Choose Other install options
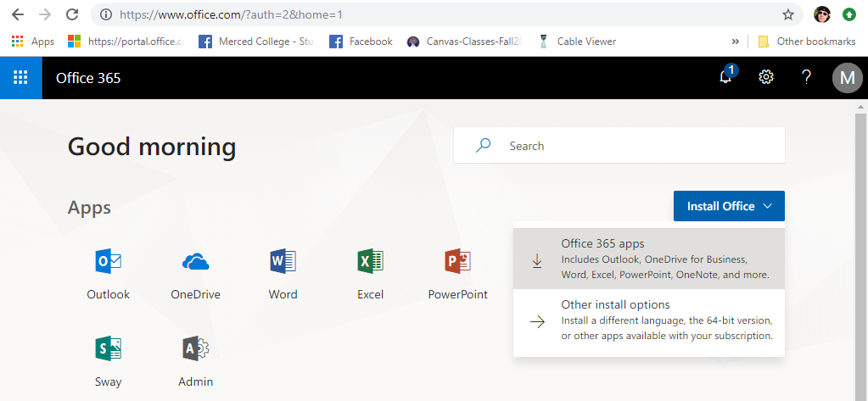Viewport: 868px width, 401px height. click(649, 320)
